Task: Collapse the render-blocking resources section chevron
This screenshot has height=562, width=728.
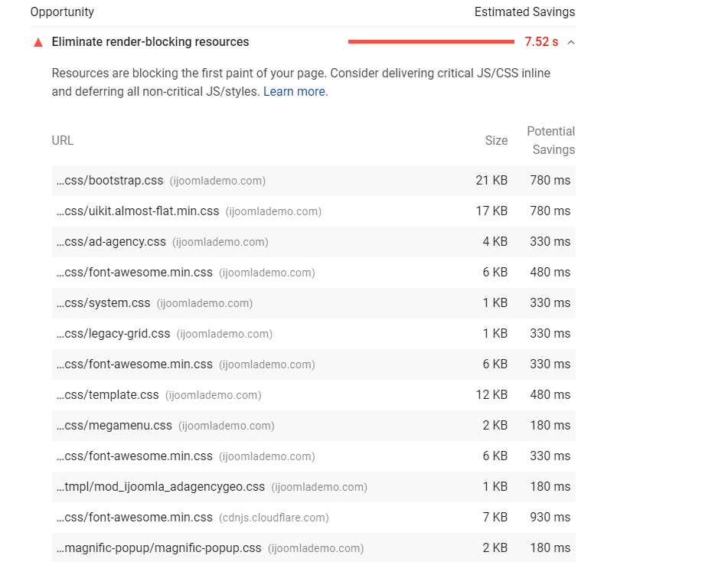Action: 570,42
